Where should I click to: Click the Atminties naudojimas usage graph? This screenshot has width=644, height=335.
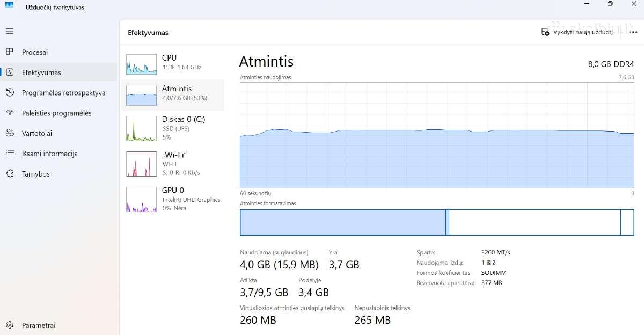pos(437,135)
